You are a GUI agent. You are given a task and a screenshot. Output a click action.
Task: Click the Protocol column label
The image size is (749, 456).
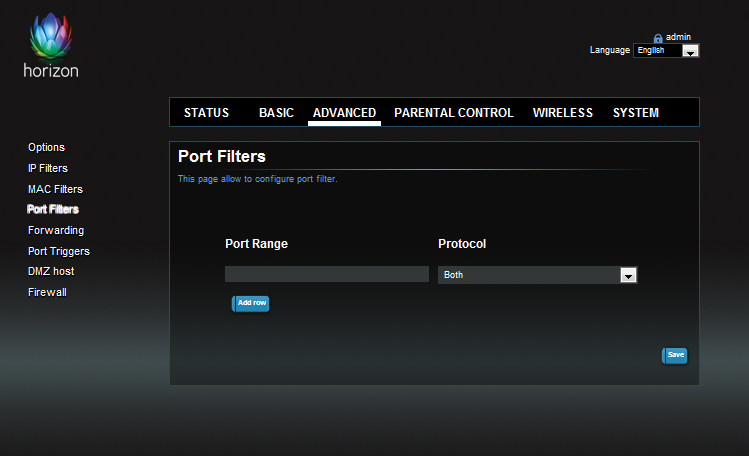462,244
